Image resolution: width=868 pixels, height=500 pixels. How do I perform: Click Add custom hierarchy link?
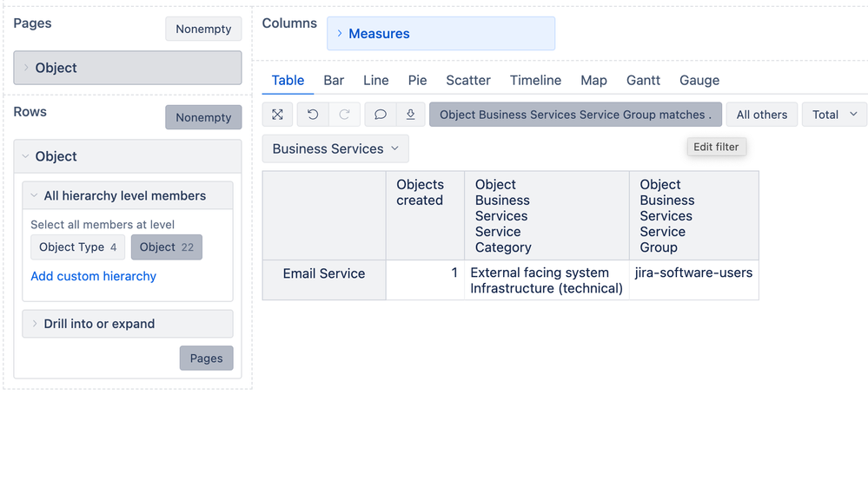coord(94,276)
